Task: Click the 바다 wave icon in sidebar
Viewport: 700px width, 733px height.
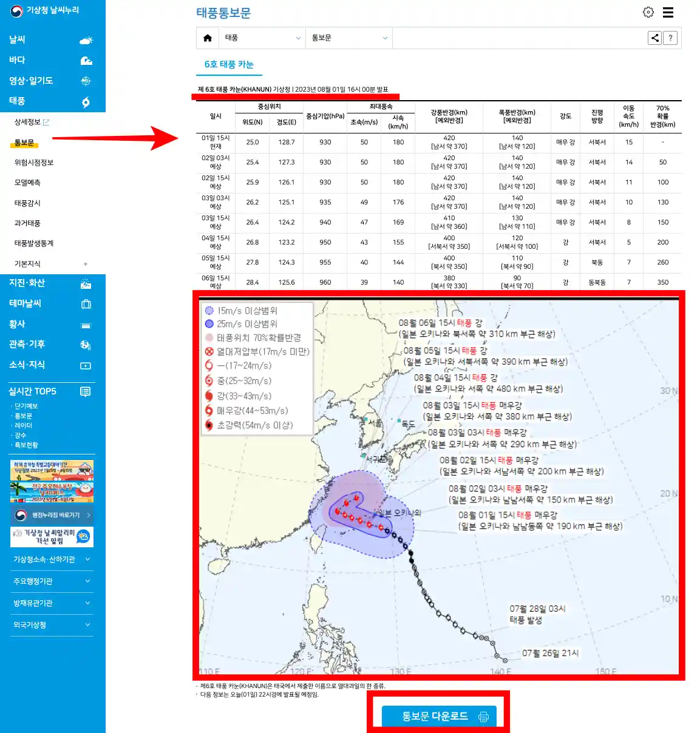Action: (x=86, y=60)
